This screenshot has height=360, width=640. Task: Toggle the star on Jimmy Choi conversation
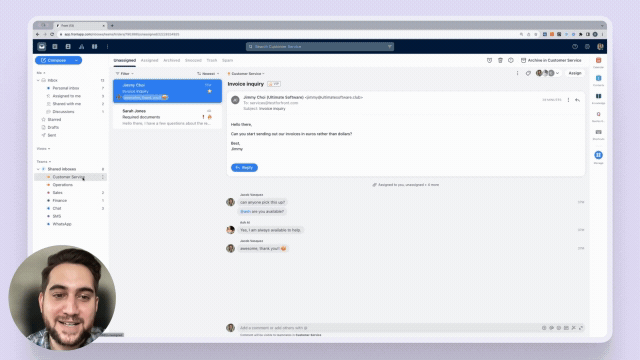pos(209,91)
